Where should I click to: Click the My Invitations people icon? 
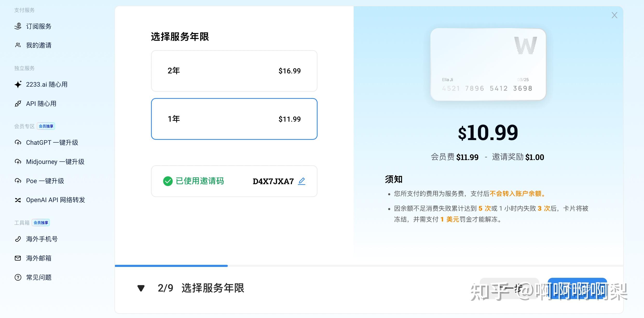tap(18, 45)
